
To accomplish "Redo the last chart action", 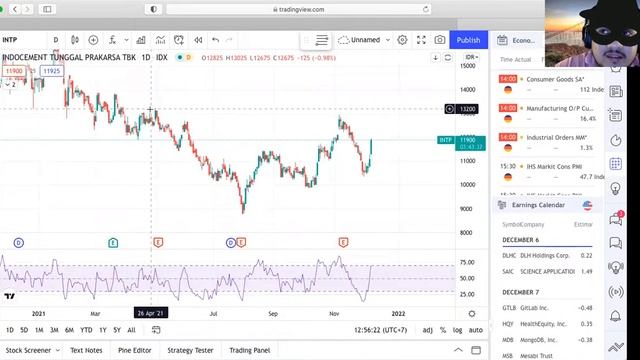I will point(229,40).
